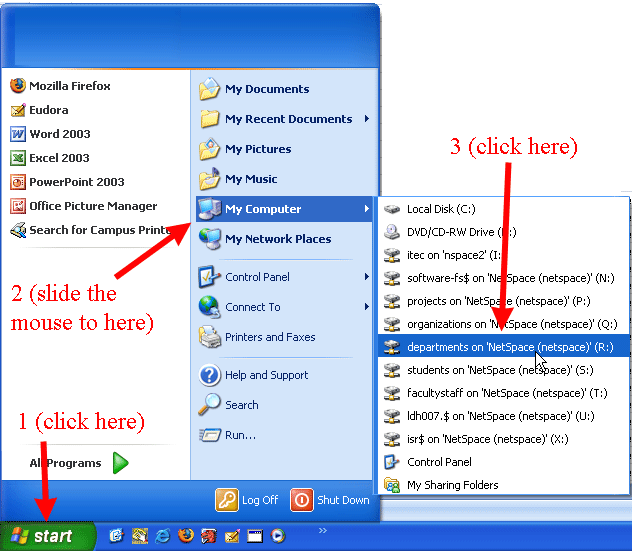632x551 pixels.
Task: Open organizations on NetSpace (Q:) drive
Action: 504,324
